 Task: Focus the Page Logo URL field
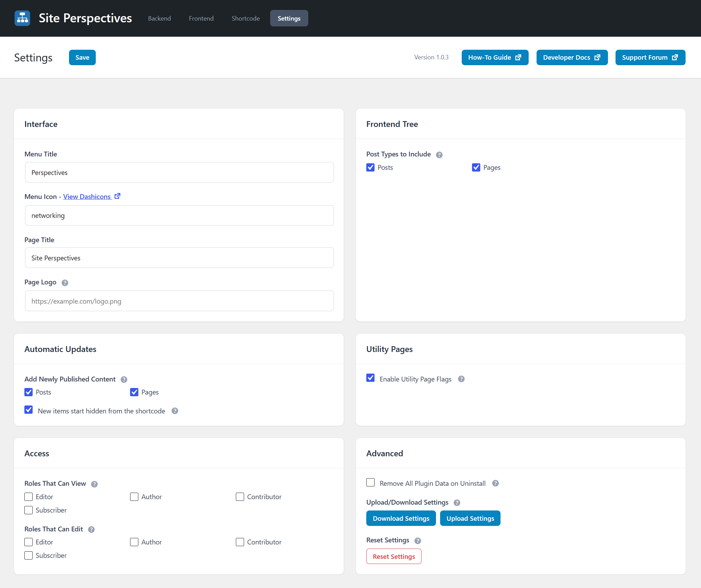(x=179, y=301)
